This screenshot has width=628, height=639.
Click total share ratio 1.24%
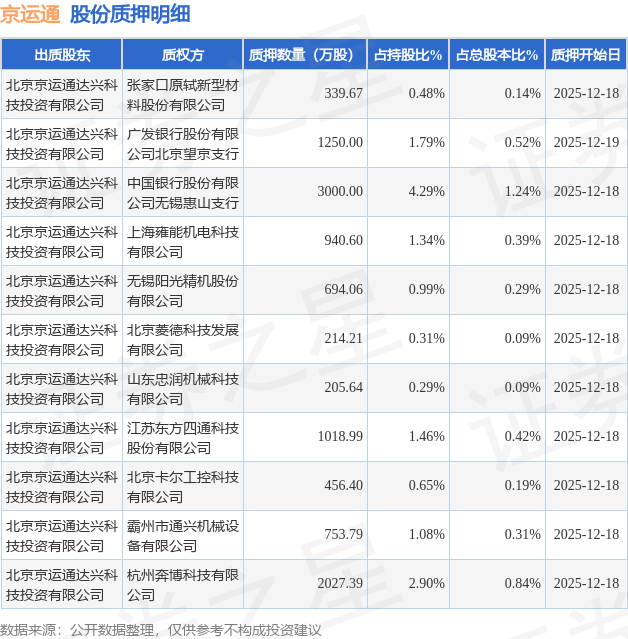pyautogui.click(x=522, y=191)
